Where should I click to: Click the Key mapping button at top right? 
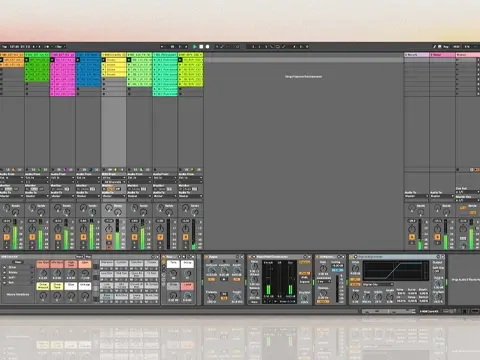[x=446, y=47]
